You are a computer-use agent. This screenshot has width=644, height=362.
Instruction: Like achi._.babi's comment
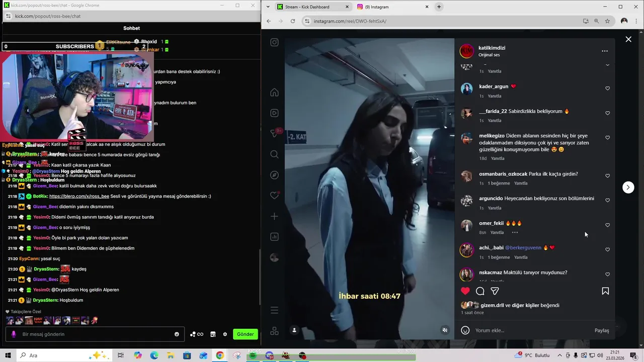click(x=607, y=250)
